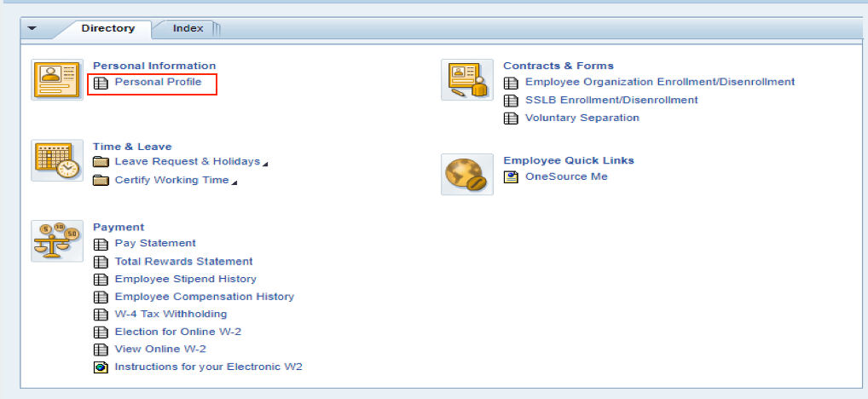Click the icon beside Instructions for your Electronic W2
Viewport: 868px width, 399px height.
[x=101, y=367]
